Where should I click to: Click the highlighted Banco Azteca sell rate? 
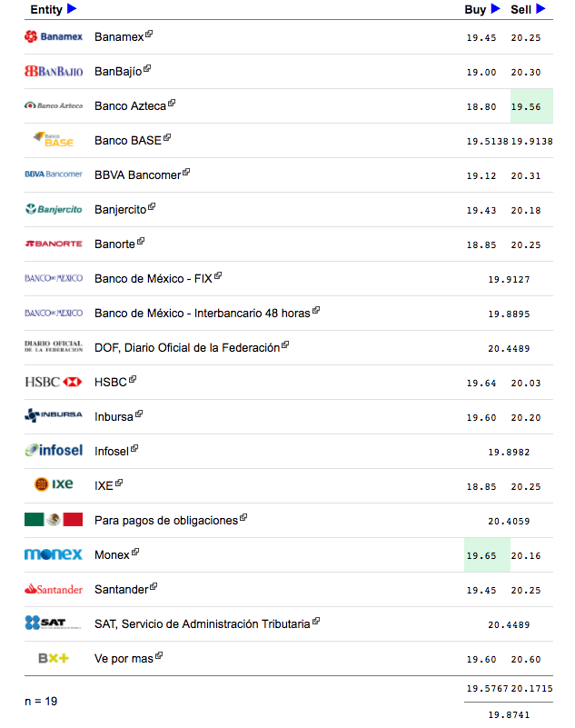[x=526, y=106]
